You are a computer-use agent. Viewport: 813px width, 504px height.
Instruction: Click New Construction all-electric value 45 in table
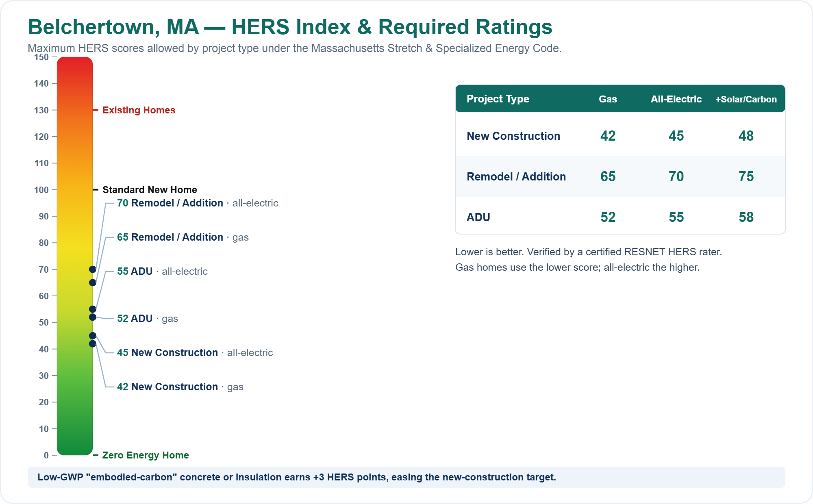click(676, 136)
